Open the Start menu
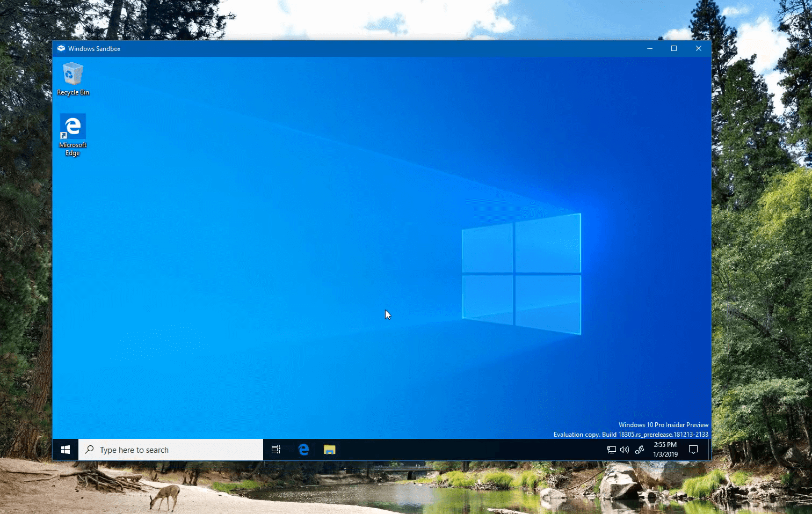 click(65, 449)
